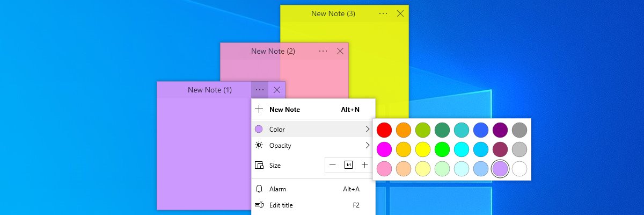Choose the pale blue swatch in bottom row
The image size is (644, 215).
481,169
